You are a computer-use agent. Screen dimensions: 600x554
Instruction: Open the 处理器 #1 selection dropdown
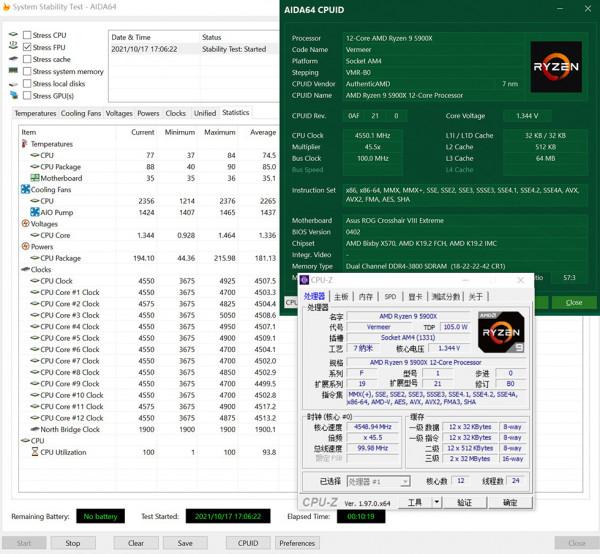378,481
